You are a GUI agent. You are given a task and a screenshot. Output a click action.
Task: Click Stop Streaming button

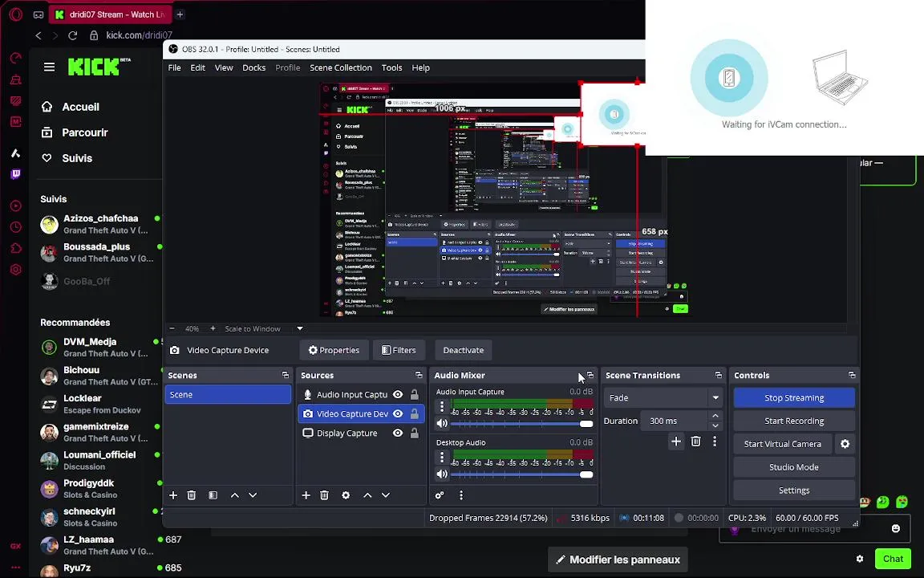coord(794,398)
